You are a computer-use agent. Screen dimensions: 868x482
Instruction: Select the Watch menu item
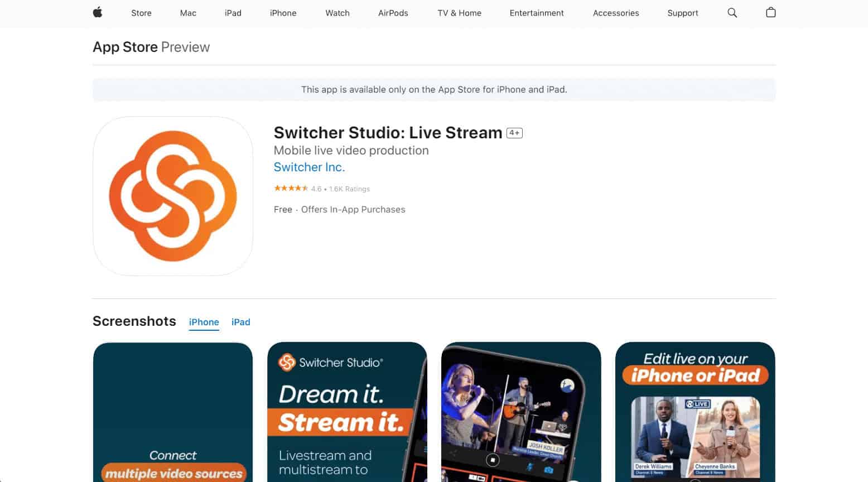click(337, 13)
